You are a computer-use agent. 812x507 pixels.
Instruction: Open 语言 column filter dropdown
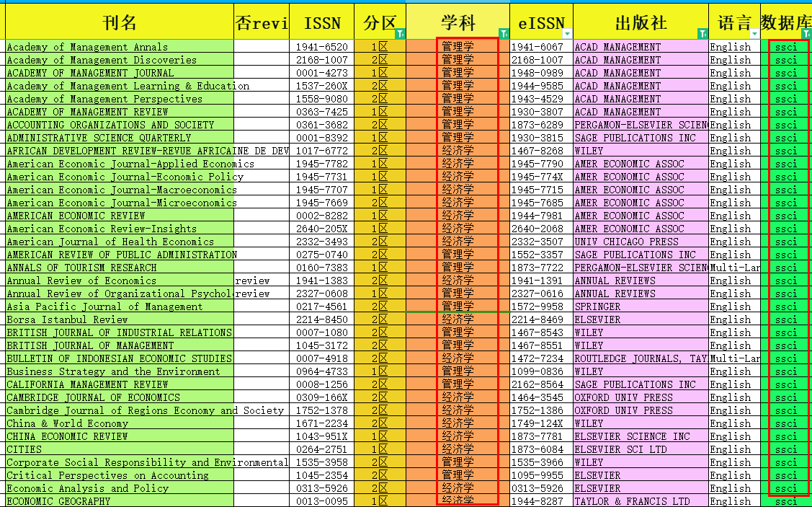[754, 34]
